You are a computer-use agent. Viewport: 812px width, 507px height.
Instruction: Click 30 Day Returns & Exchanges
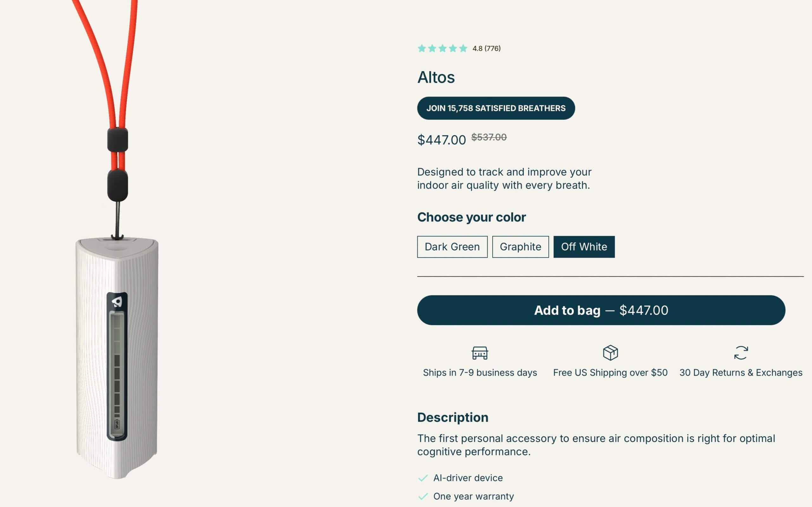[x=740, y=372]
